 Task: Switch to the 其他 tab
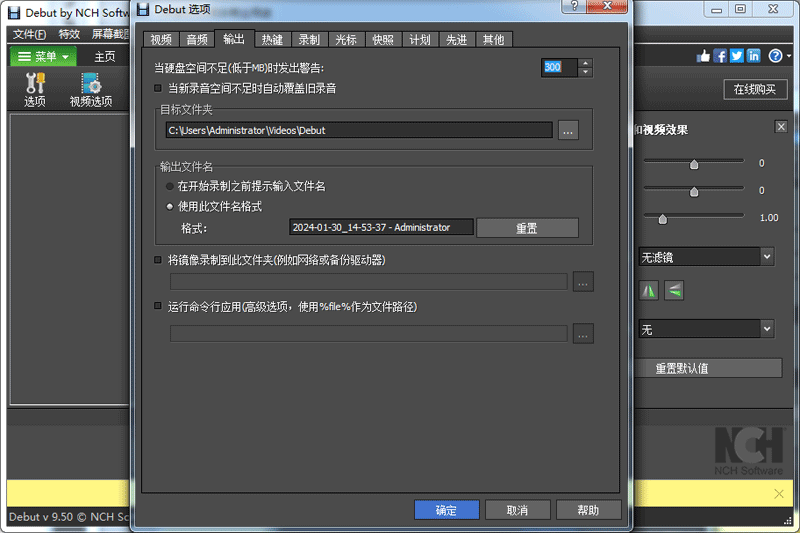(493, 40)
